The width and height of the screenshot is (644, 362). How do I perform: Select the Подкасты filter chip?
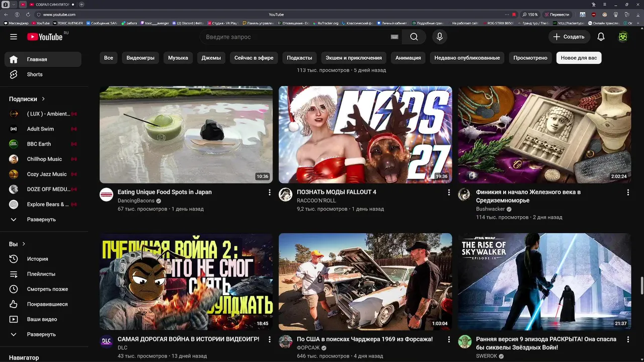(299, 58)
